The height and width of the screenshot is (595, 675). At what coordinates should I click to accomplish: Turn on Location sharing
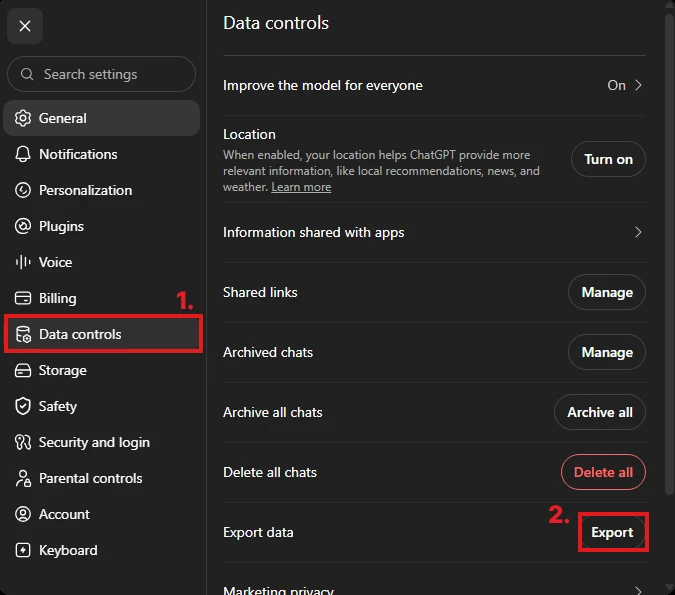[x=608, y=159]
